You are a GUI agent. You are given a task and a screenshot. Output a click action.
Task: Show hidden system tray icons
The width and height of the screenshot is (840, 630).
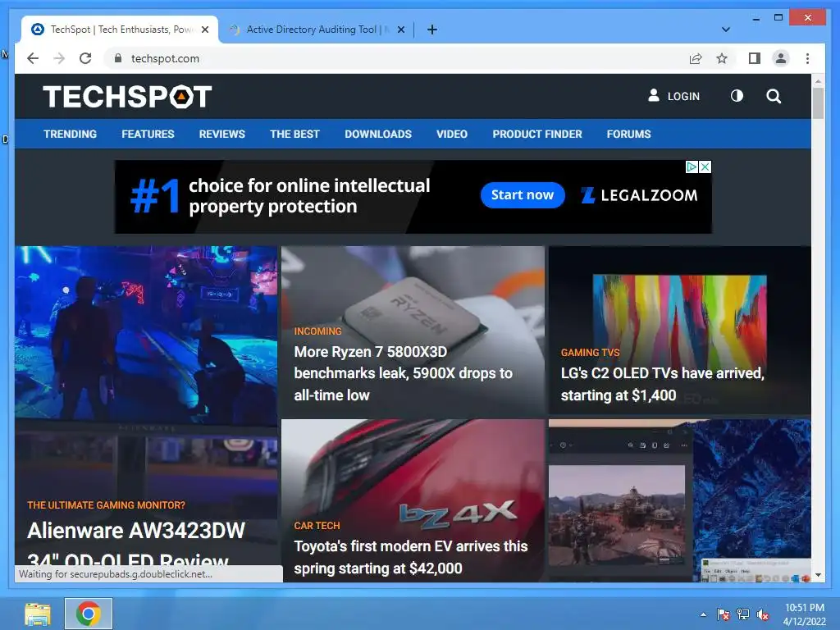click(x=703, y=614)
